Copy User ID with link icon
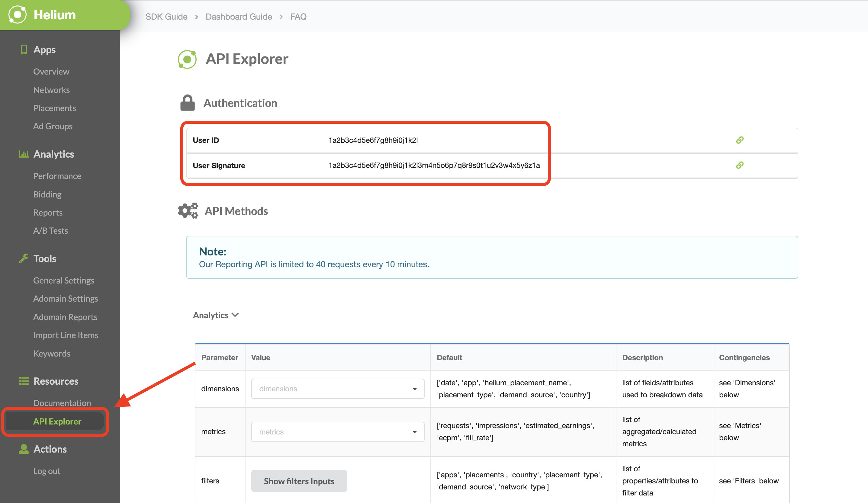Viewport: 868px width, 503px height. click(740, 139)
